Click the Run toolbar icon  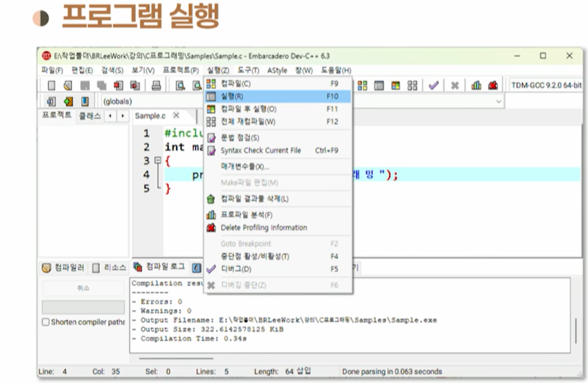pyautogui.click(x=379, y=86)
